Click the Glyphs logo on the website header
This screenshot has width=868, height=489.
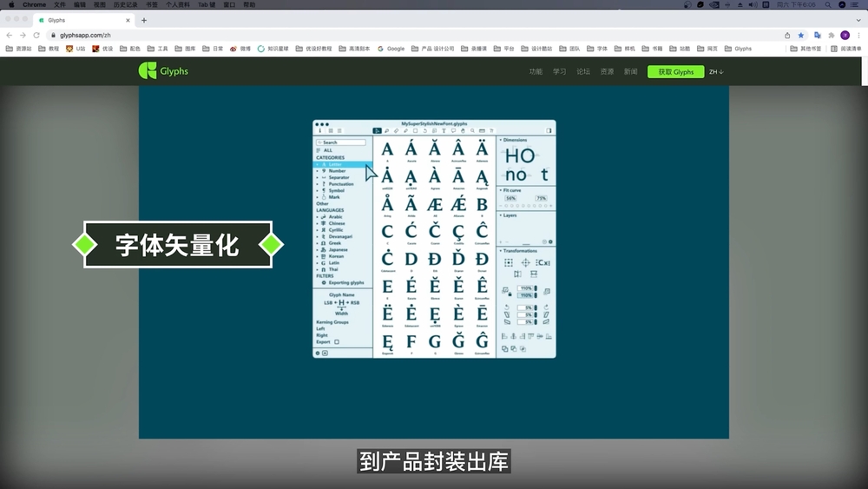point(163,71)
